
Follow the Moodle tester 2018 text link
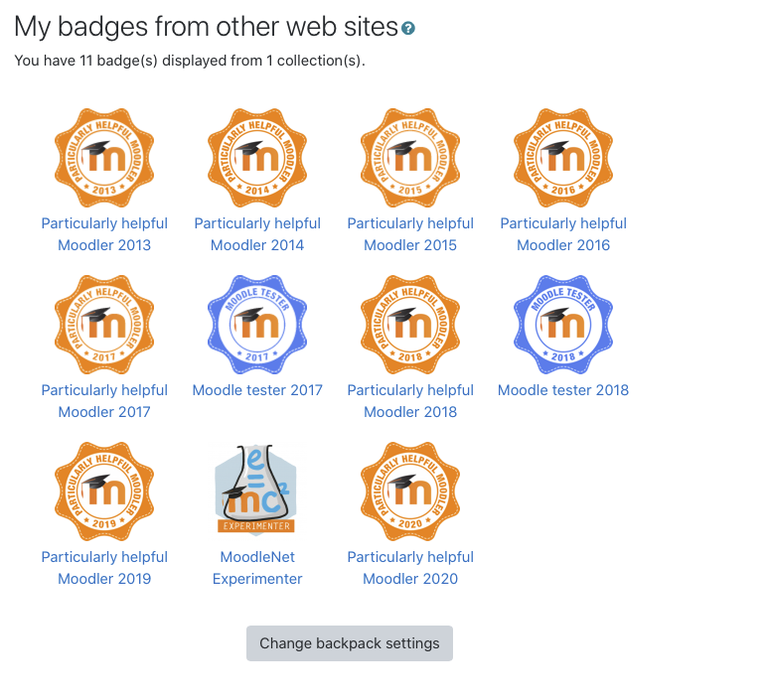pos(563,390)
